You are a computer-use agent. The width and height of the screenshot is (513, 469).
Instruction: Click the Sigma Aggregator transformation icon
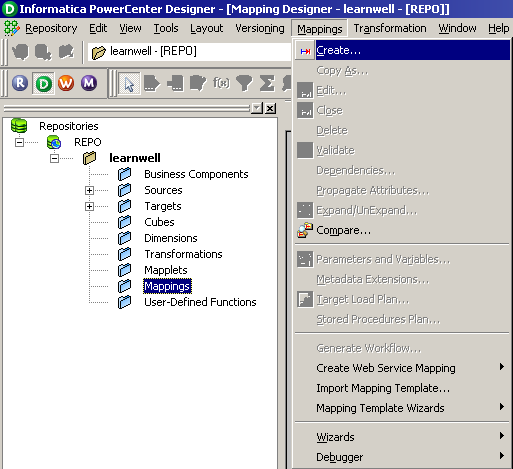pyautogui.click(x=267, y=83)
